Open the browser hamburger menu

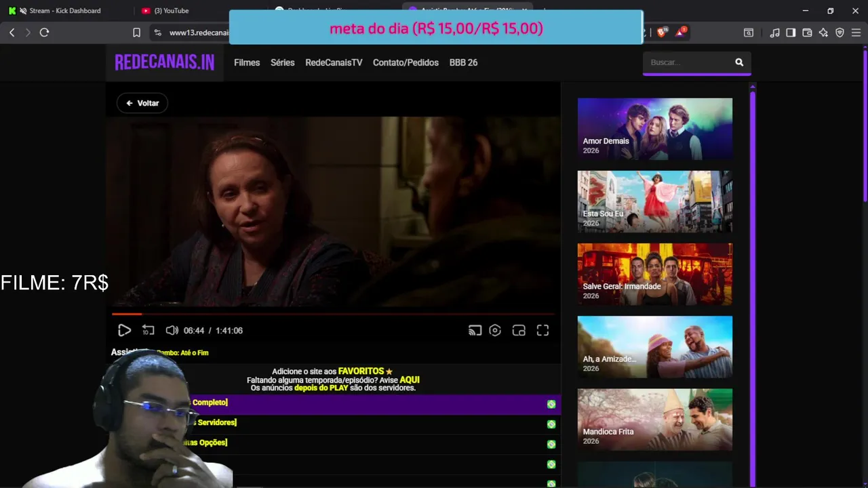click(856, 33)
